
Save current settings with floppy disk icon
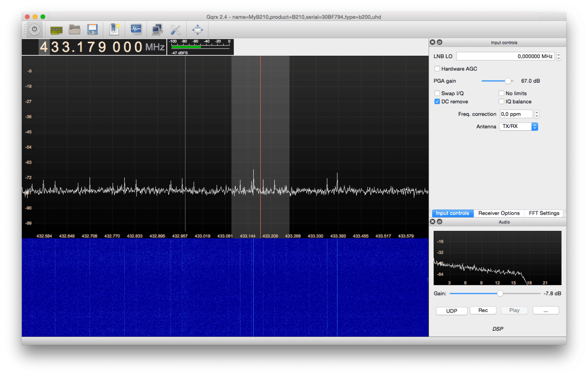[x=92, y=29]
